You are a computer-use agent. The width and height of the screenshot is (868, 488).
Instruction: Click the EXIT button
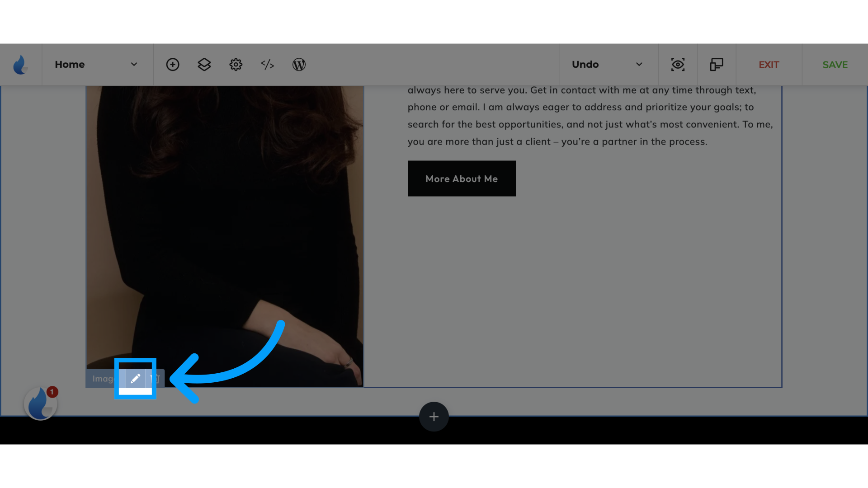tap(769, 64)
